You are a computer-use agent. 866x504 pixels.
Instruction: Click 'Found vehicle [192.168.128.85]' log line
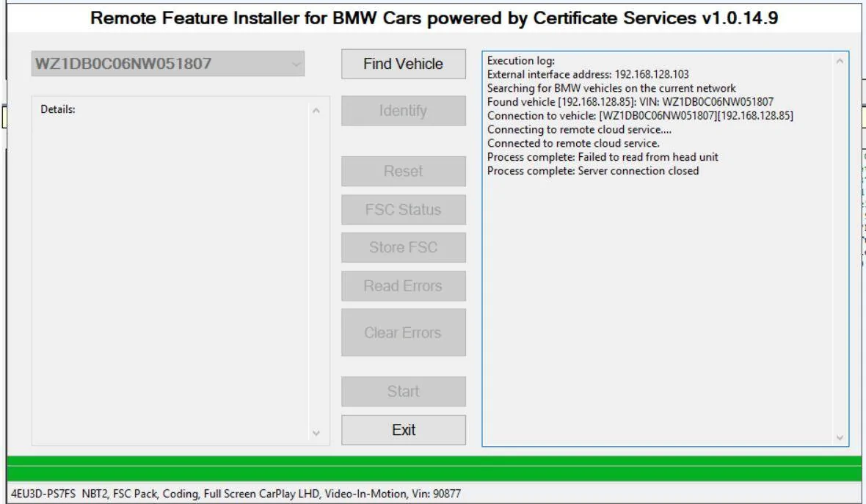coord(630,102)
